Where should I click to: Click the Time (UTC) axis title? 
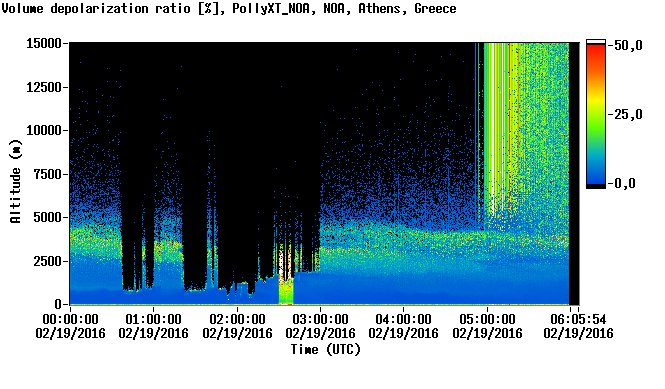(326, 350)
